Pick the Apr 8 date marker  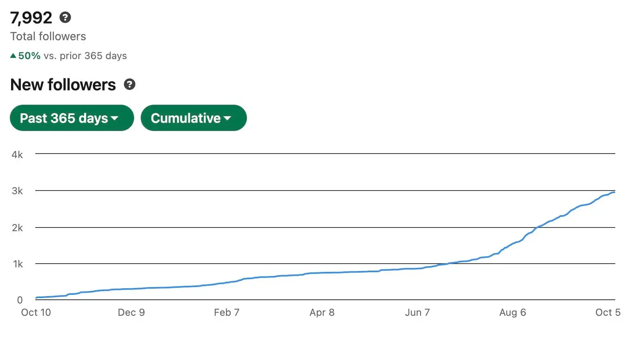point(322,312)
